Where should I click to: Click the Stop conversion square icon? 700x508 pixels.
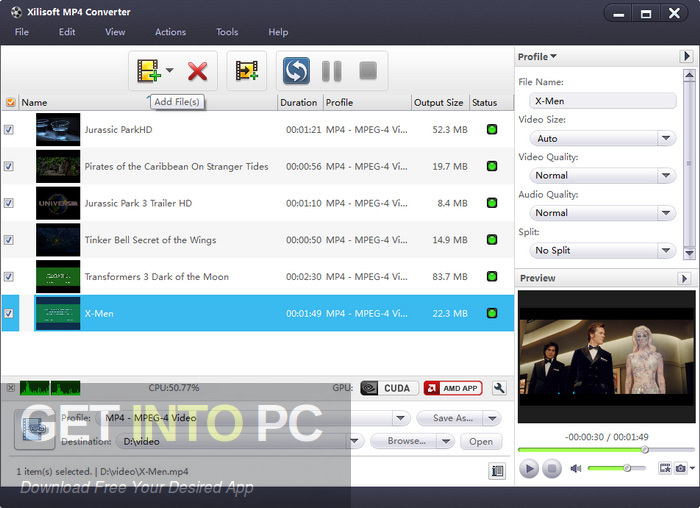(x=368, y=71)
